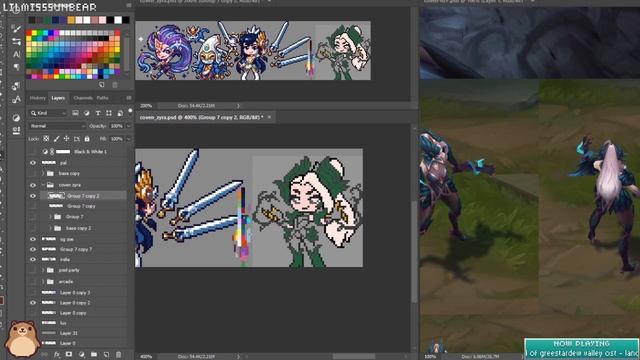Filter layers by adjustment layers icon
Viewport: 640px width, 360px height.
(87, 113)
